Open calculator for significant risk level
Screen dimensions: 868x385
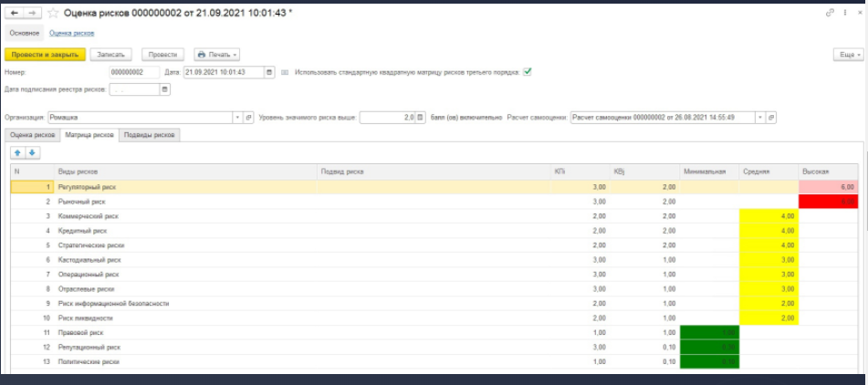[421, 118]
